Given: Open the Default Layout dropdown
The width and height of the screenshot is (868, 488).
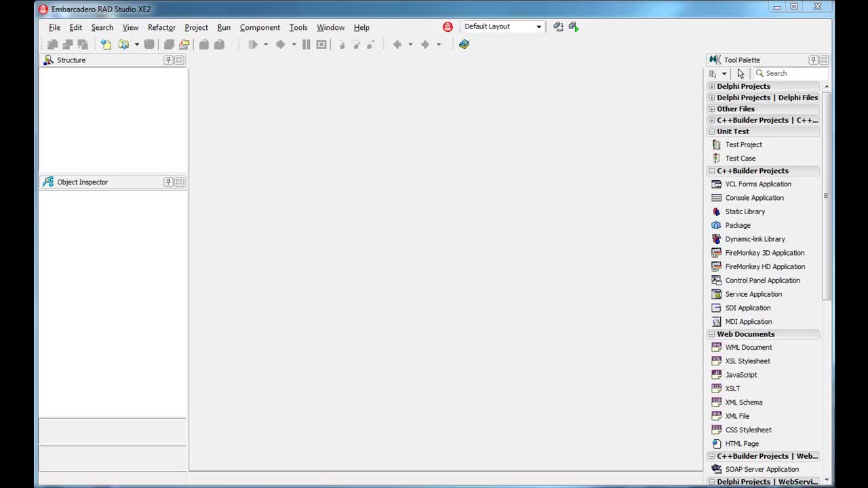Looking at the screenshot, I should tap(539, 27).
